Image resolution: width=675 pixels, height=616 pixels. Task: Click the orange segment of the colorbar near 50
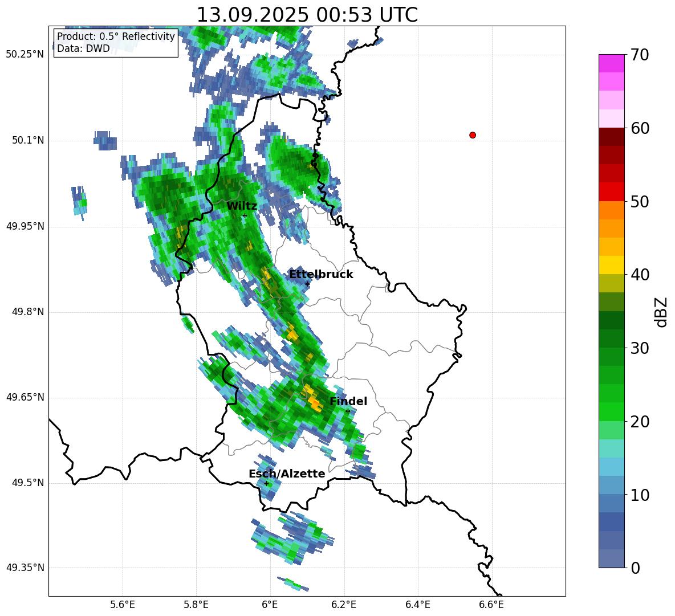point(611,210)
